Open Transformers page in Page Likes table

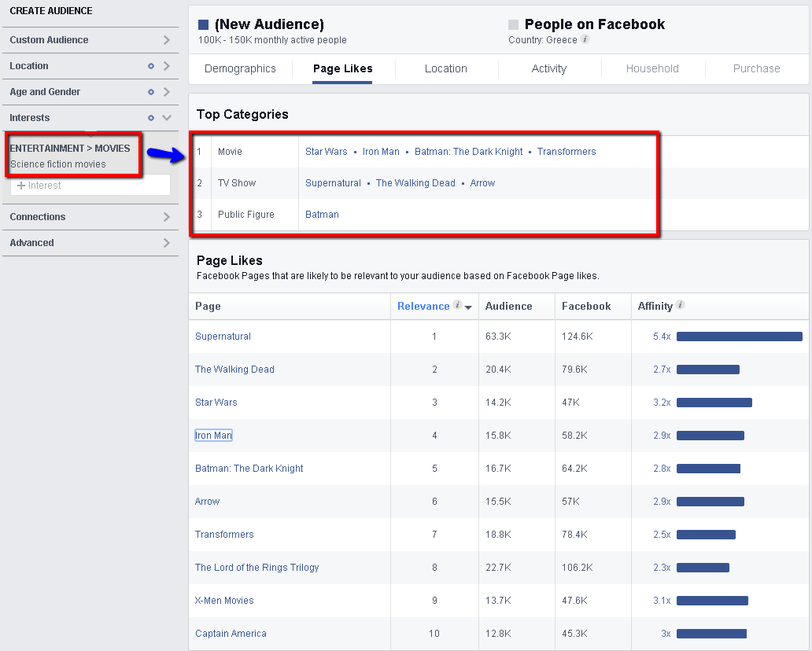point(224,535)
